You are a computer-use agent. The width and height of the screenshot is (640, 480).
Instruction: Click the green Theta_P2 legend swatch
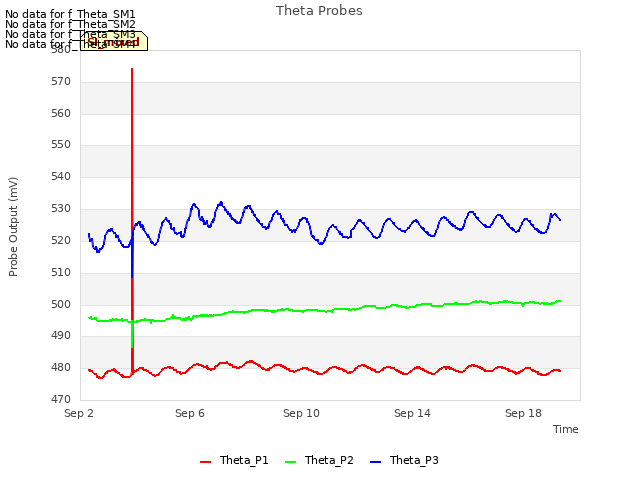coord(290,462)
